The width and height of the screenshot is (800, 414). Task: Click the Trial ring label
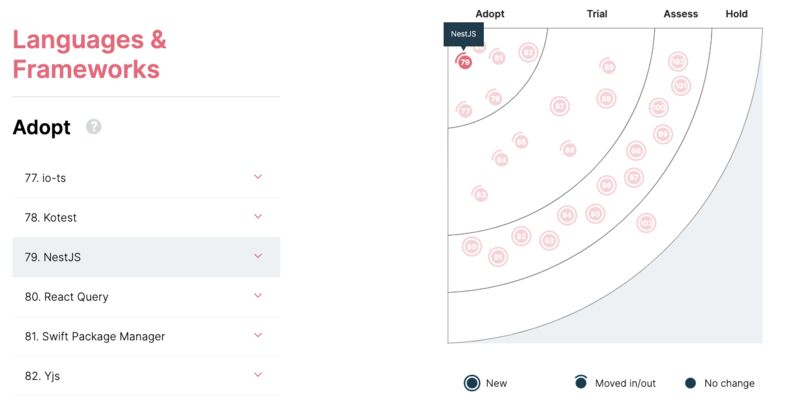(x=597, y=14)
